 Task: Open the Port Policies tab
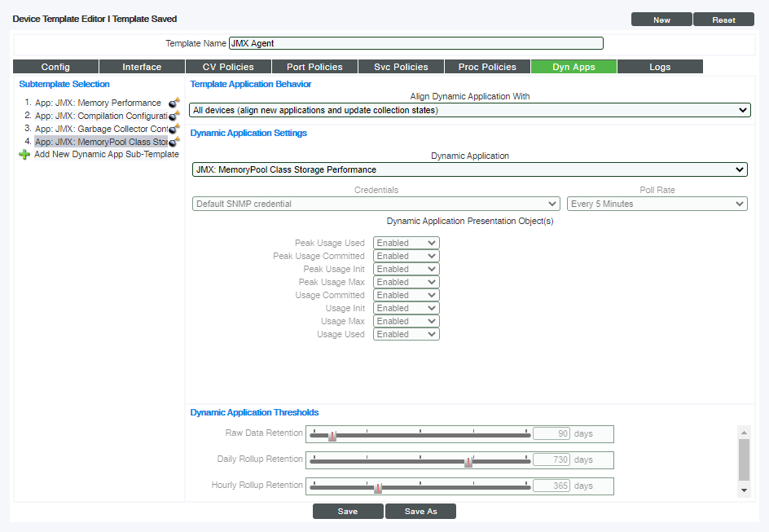tap(314, 67)
